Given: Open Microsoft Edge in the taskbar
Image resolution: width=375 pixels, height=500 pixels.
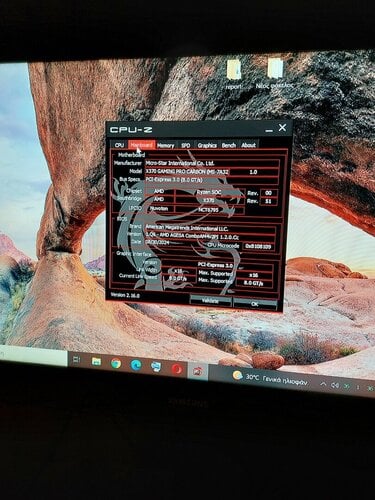Looking at the screenshot, I should 136,365.
